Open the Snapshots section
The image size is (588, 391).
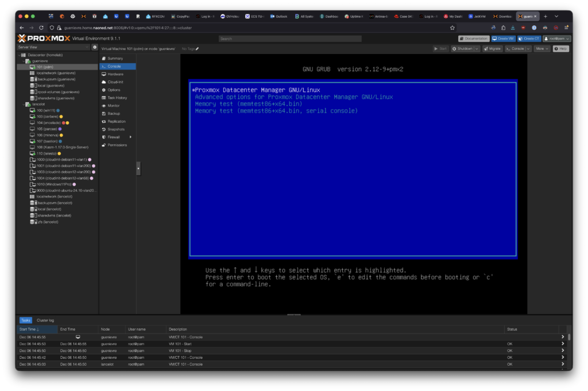116,129
